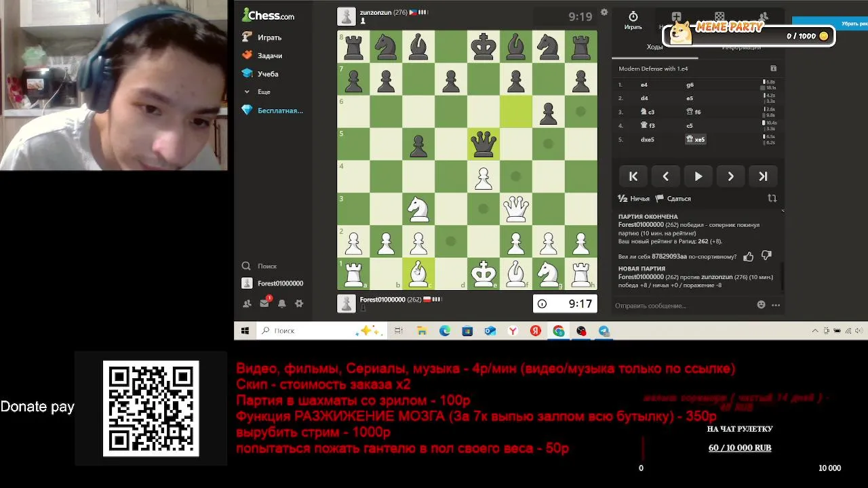Image resolution: width=868 pixels, height=488 pixels.
Task: Select the white king on e1
Action: coord(484,274)
